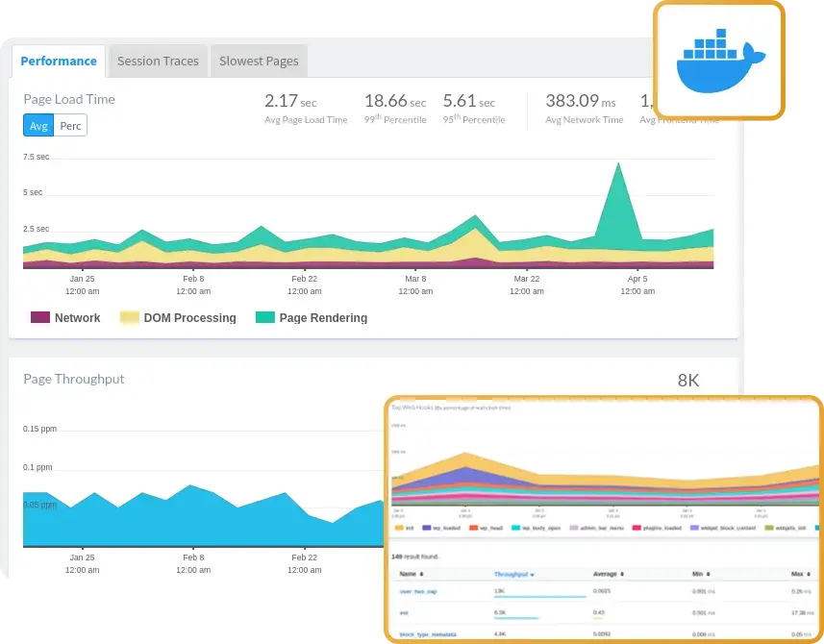
Task: Click the Page Load Time heading
Action: point(69,99)
